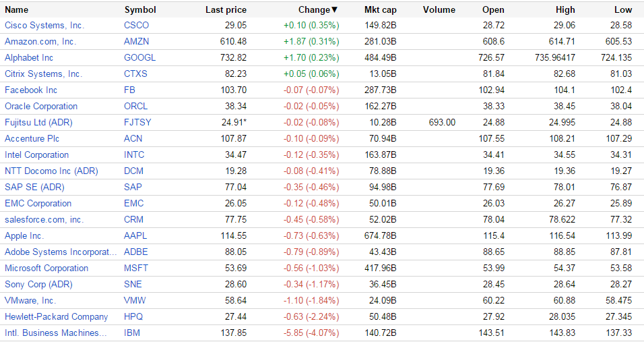
Task: Open the Cisco Systems, Inc. link
Action: click(44, 25)
